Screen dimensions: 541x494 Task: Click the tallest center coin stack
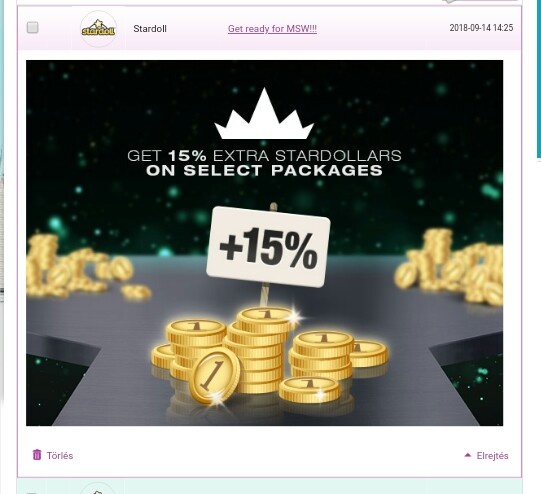point(257,350)
